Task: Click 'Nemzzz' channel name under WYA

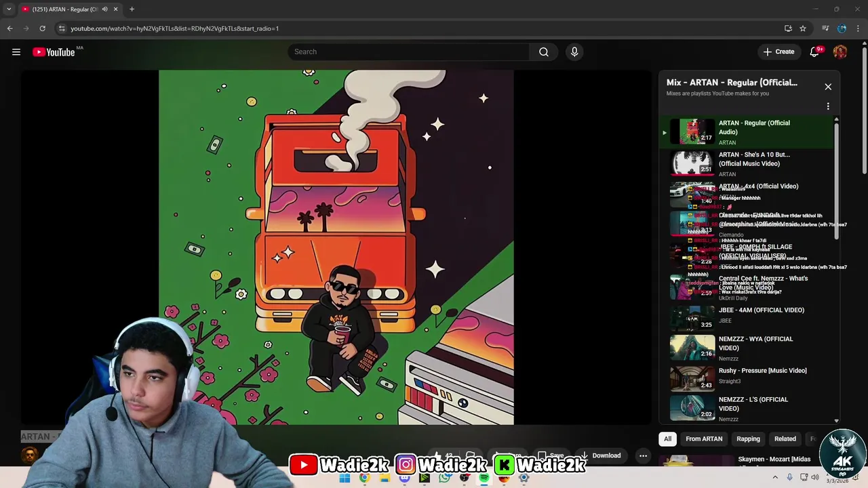Action: [728, 359]
